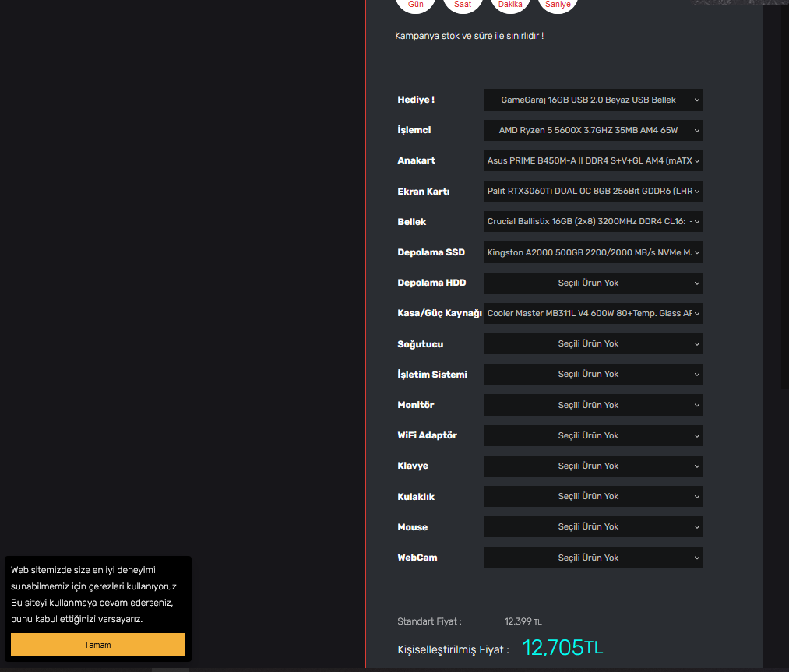789x672 pixels.
Task: Expand the Anakart motherboard selector
Action: [x=594, y=160]
